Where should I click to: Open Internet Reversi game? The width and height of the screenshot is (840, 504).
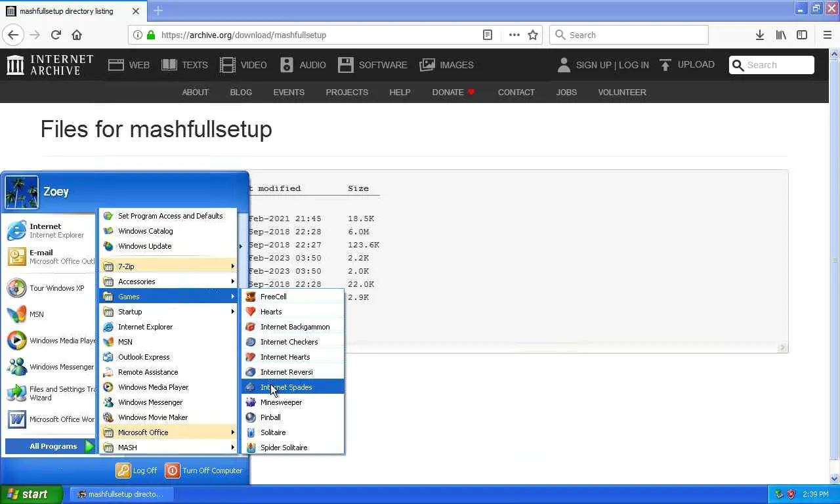click(293, 372)
